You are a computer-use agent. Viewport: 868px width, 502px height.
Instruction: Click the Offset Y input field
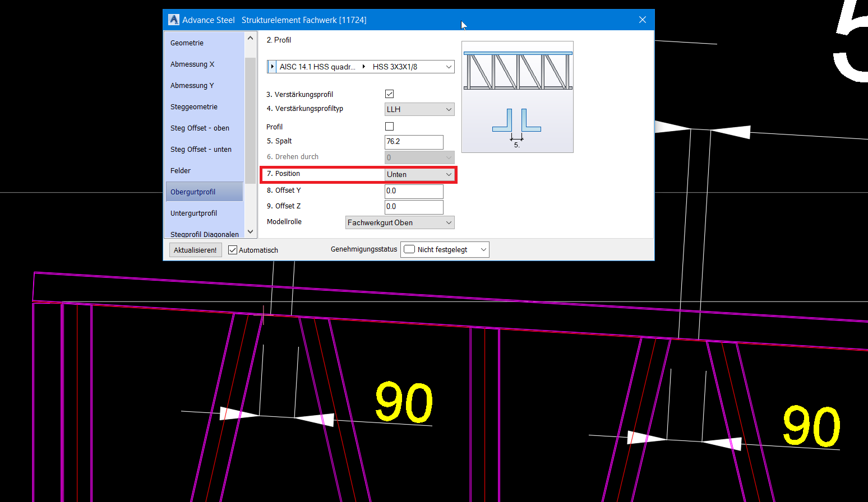(x=414, y=191)
